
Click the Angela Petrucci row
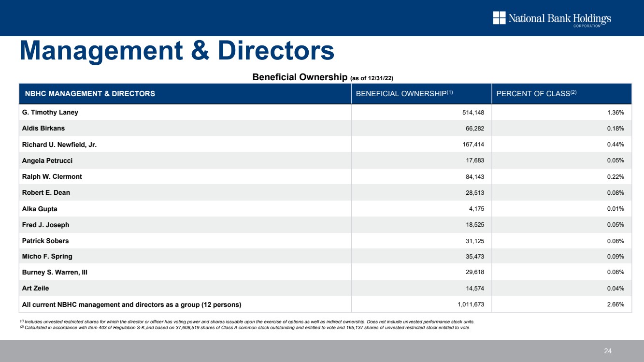pyautogui.click(x=47, y=160)
